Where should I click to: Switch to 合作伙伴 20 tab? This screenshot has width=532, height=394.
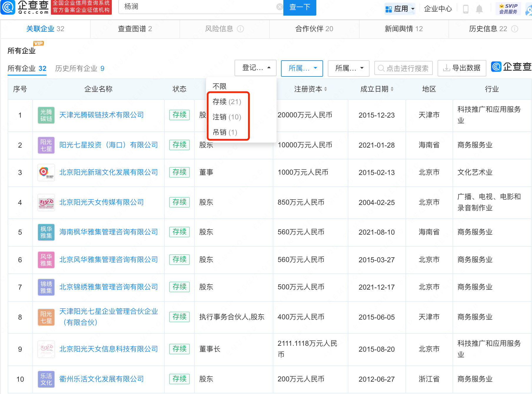pyautogui.click(x=314, y=29)
